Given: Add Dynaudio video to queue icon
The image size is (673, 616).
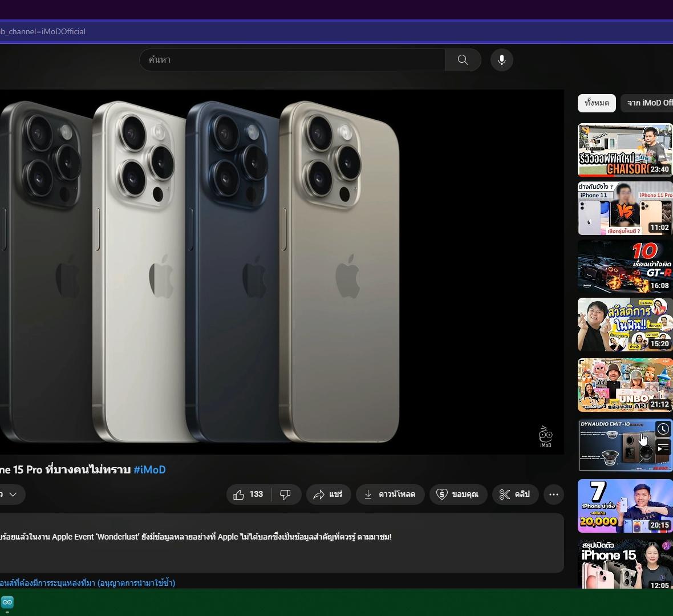Looking at the screenshot, I should 663,448.
